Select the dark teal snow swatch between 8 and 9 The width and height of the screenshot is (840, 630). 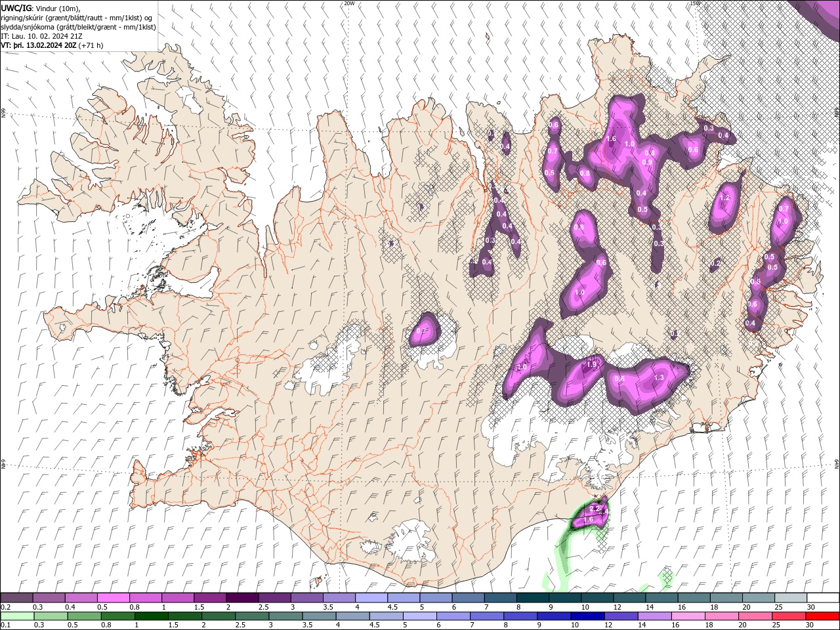click(x=533, y=598)
